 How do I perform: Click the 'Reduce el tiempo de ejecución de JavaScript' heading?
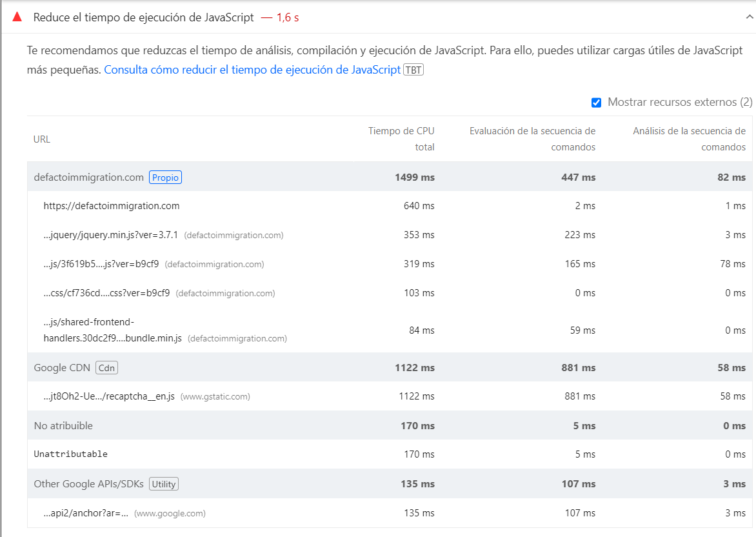[143, 17]
